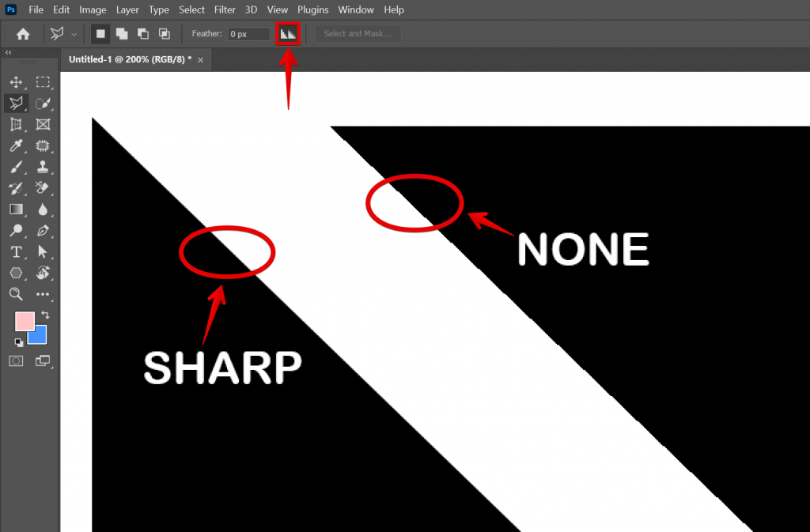Select the Gradient tool
The width and height of the screenshot is (810, 532).
(x=16, y=209)
